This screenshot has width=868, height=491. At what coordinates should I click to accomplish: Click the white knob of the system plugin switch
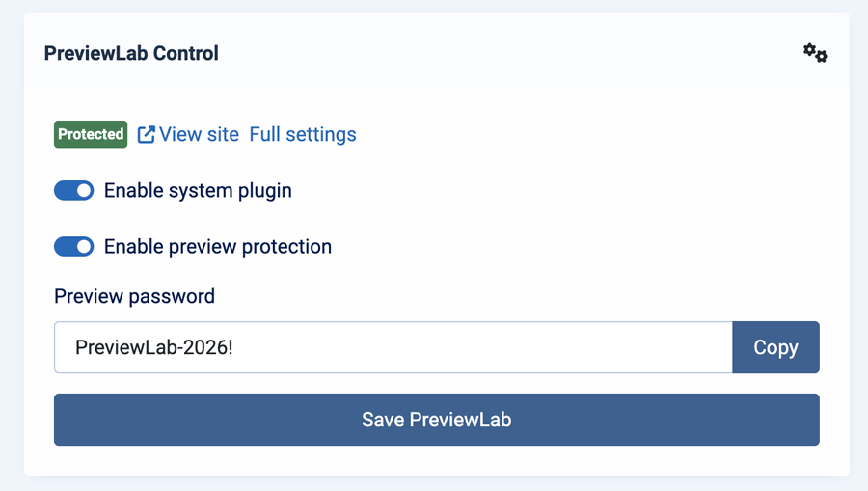tap(84, 190)
